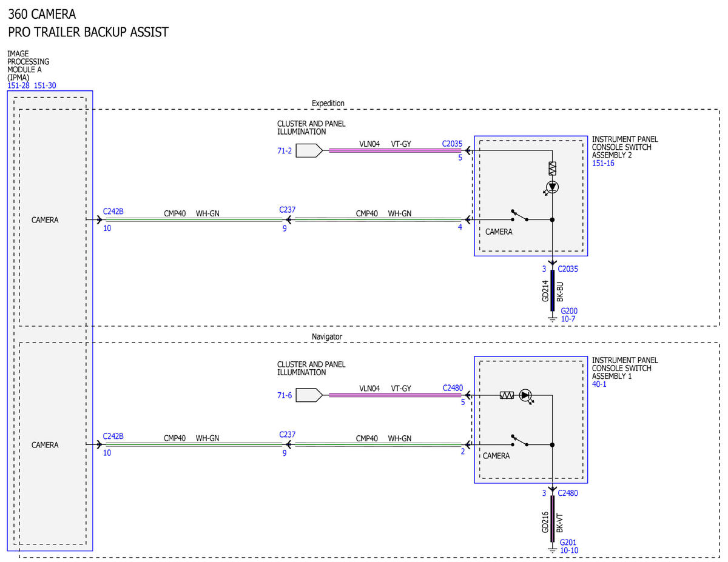This screenshot has height=562, width=728.
Task: Open connector C237 in the Navigator section
Action: pos(288,435)
